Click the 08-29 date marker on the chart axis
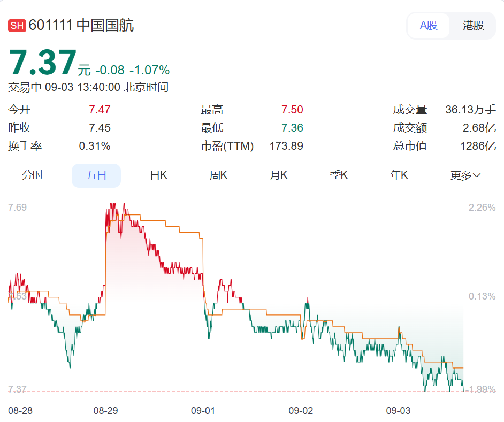Viewport: 504px width, 422px height. pyautogui.click(x=105, y=411)
